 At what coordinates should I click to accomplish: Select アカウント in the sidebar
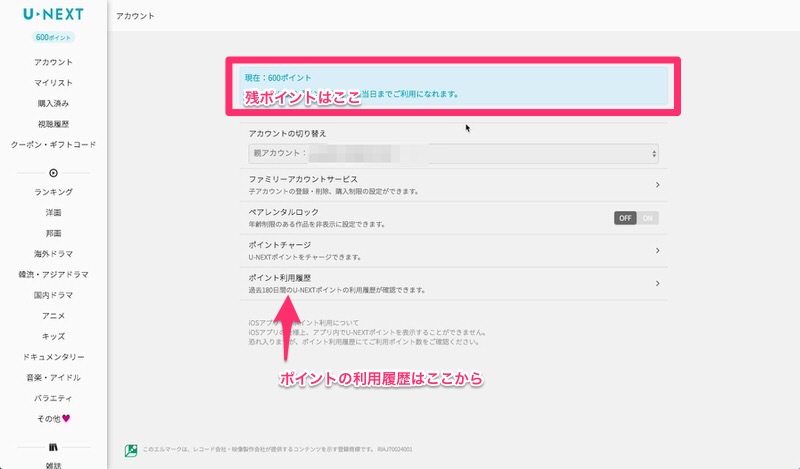point(53,62)
